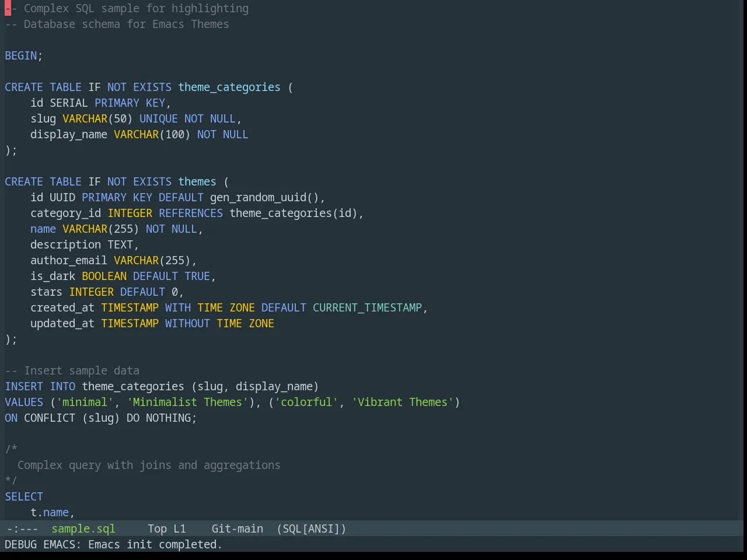
Task: Click the created_at column name
Action: pyautogui.click(x=62, y=307)
